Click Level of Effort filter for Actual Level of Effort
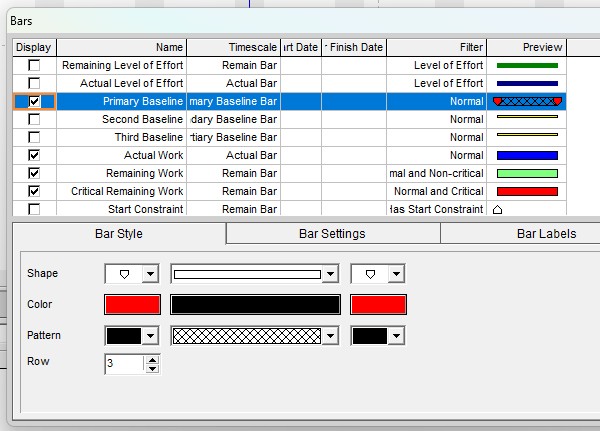600x431 pixels. pos(437,83)
